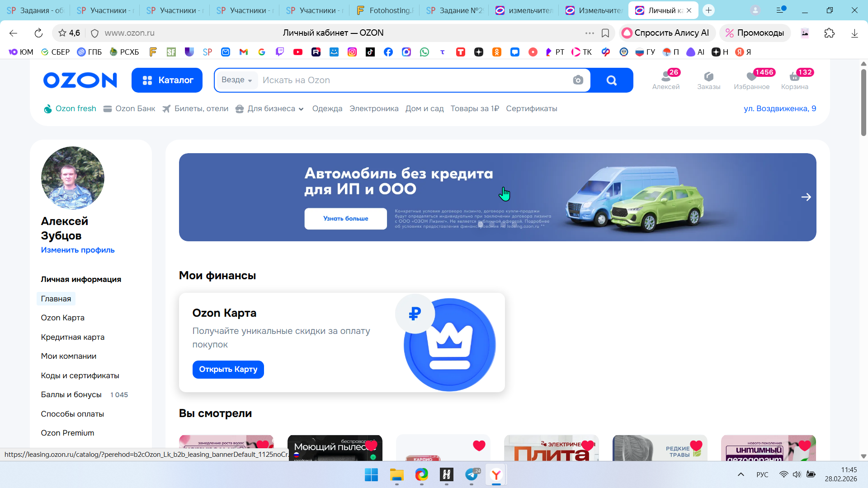Toggle favorite heart on Моющий пылесос product
This screenshot has width=868, height=488.
tap(371, 446)
